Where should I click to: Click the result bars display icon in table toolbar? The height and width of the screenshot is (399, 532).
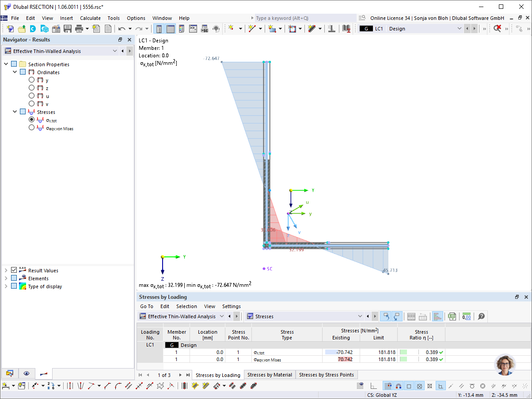click(x=437, y=316)
